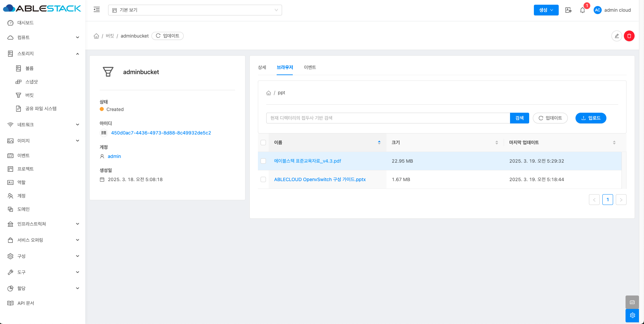Click the home icon in the ppt browser path
644x324 pixels.
269,93
